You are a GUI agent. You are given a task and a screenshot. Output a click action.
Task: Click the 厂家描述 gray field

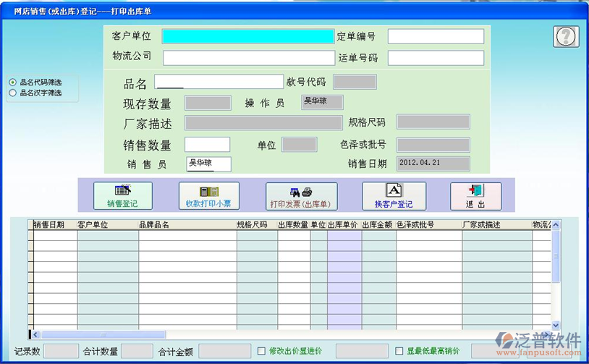point(263,123)
